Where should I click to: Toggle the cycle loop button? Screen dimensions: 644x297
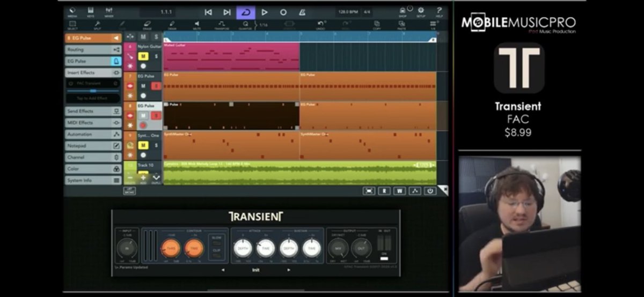pyautogui.click(x=246, y=12)
